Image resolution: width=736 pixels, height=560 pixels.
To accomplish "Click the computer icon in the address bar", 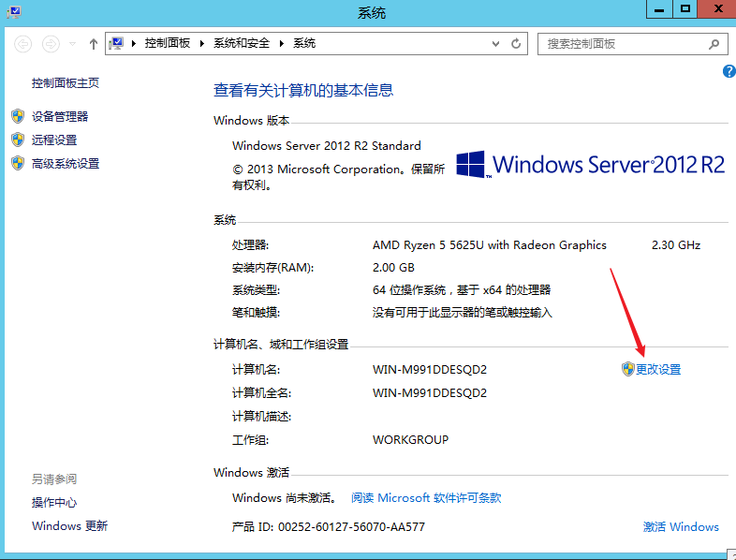I will (116, 44).
